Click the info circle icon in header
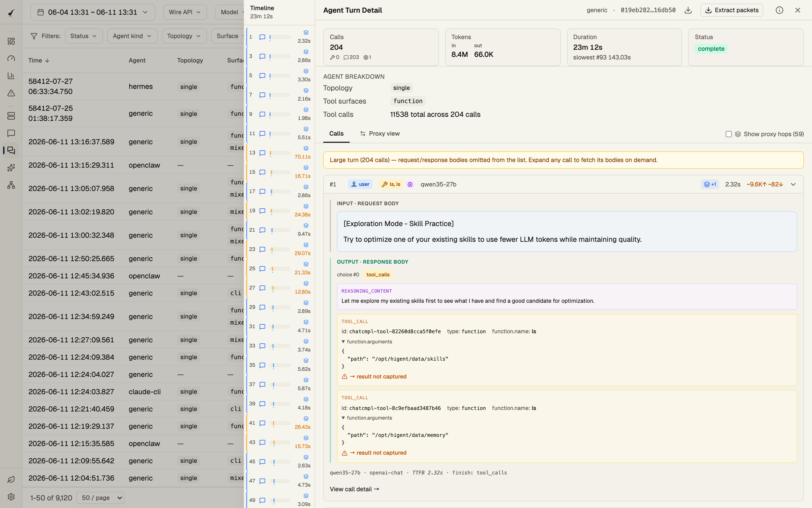812x508 pixels. point(779,10)
